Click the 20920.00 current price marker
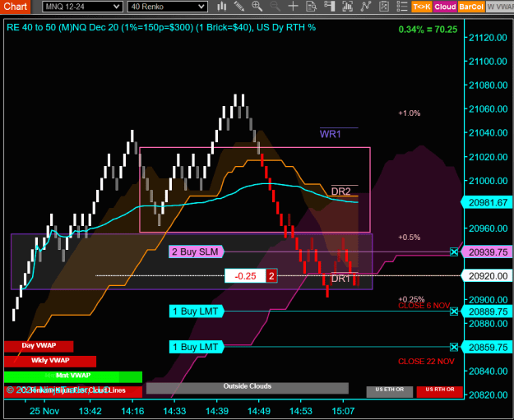This screenshot has height=420, width=514. click(x=487, y=276)
